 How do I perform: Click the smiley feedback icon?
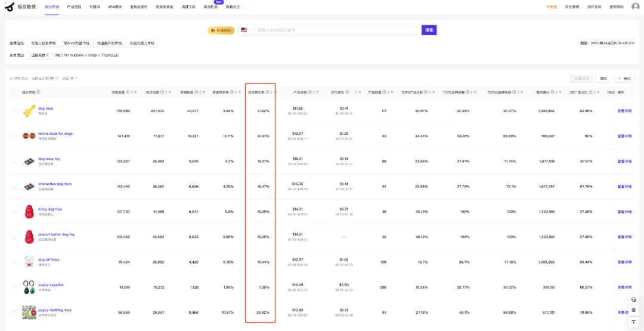[x=633, y=311]
